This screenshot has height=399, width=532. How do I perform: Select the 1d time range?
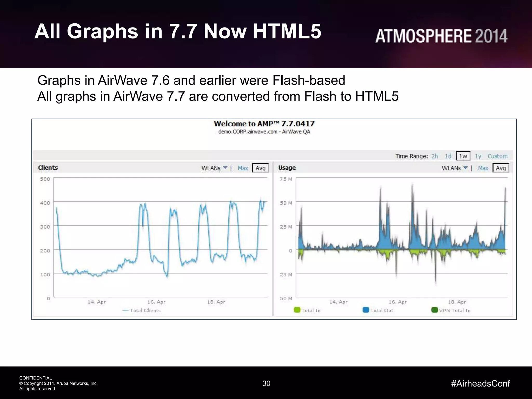(x=448, y=156)
